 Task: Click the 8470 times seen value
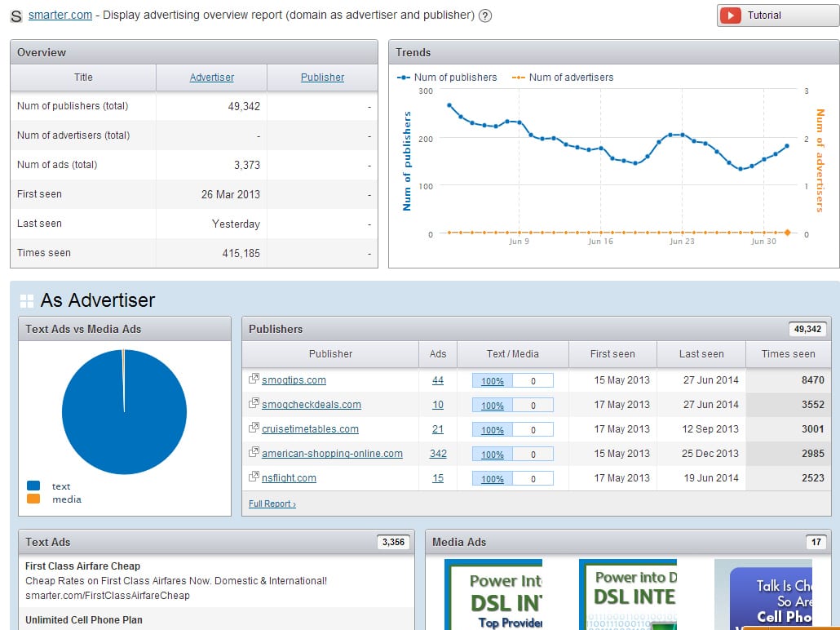coord(812,380)
